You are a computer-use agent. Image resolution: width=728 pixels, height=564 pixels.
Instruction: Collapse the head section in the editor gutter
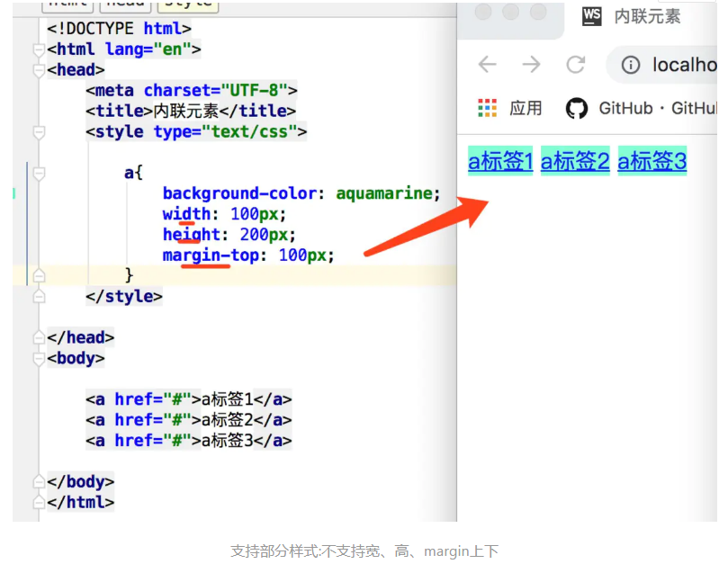[38, 70]
